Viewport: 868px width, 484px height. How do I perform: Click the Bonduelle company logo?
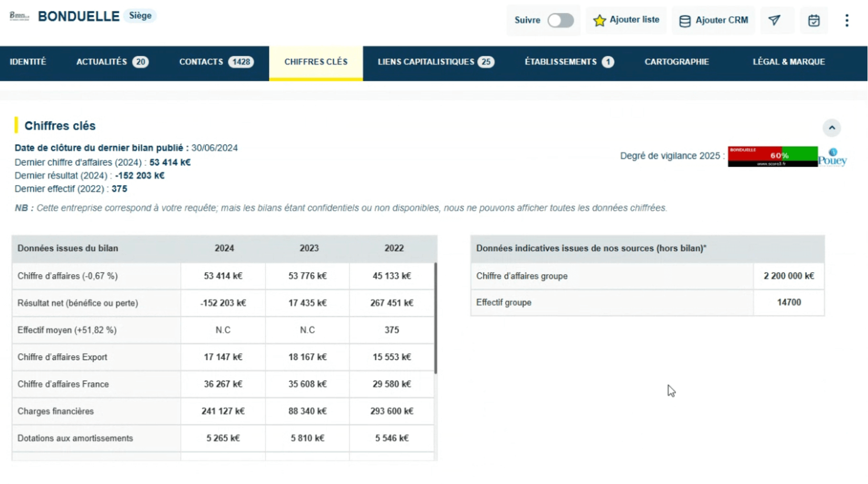point(19,16)
